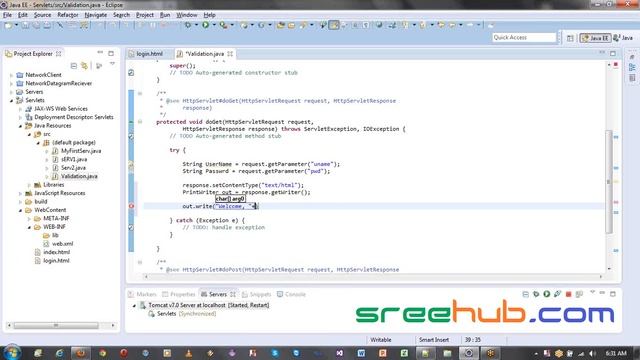Select login.html in the Project Explorer
The height and width of the screenshot is (360, 640).
[56, 261]
